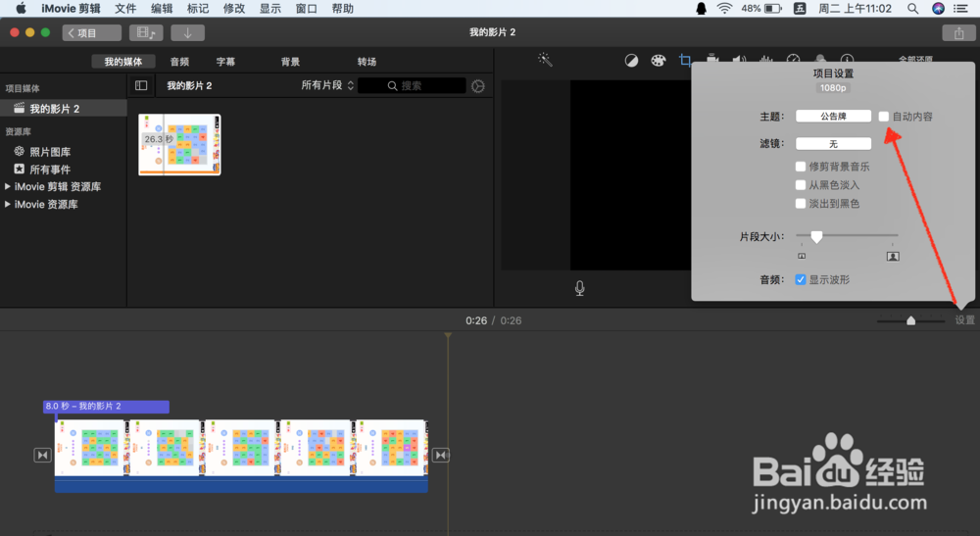Go back with the 项目 button

coord(92,33)
